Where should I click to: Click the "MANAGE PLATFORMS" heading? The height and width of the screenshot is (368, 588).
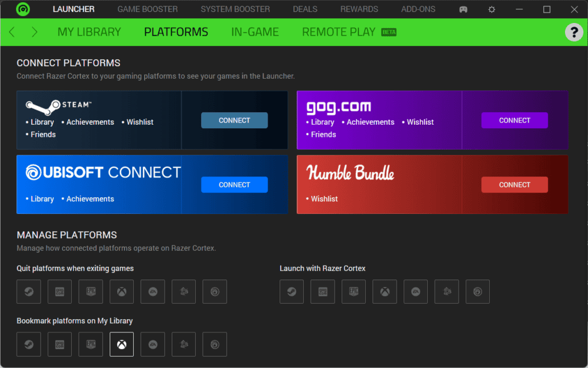[x=67, y=235]
